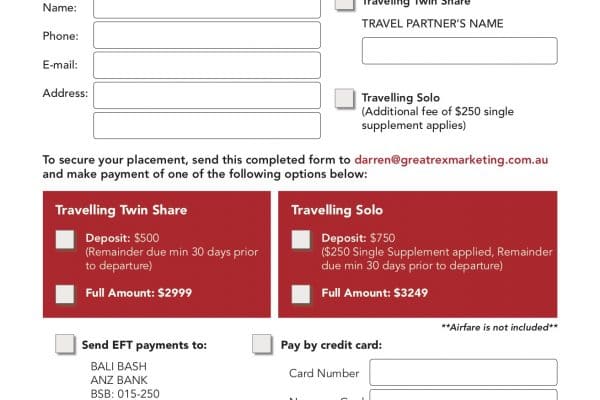Click the Travel Partner's Name field

tap(460, 51)
